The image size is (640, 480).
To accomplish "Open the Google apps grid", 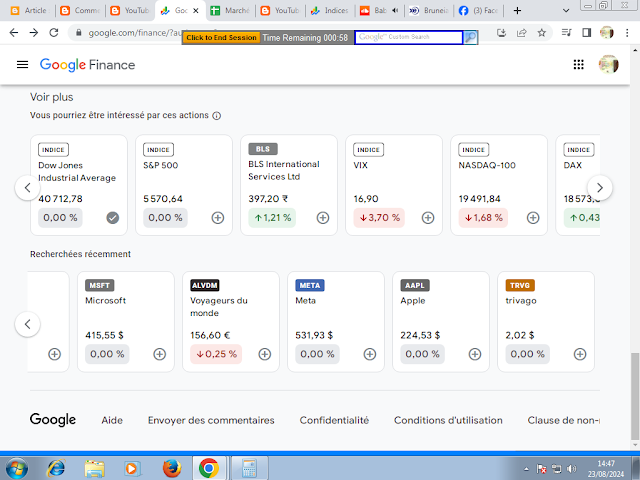I will (x=578, y=64).
